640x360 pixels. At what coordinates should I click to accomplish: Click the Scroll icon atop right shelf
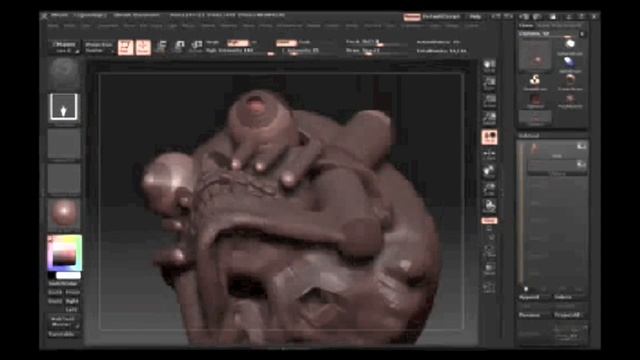click(x=489, y=65)
